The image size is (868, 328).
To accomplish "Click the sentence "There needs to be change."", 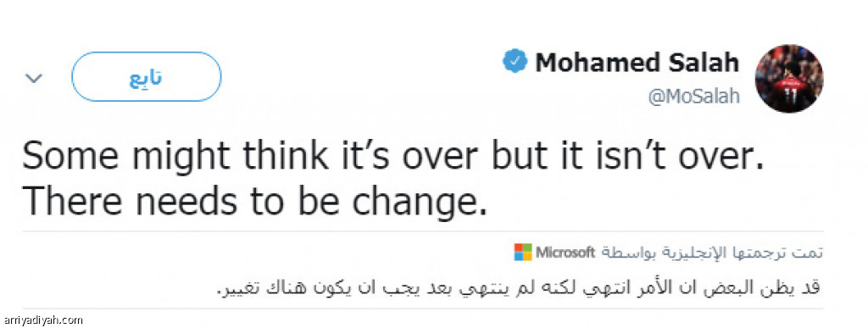I will tap(254, 203).
